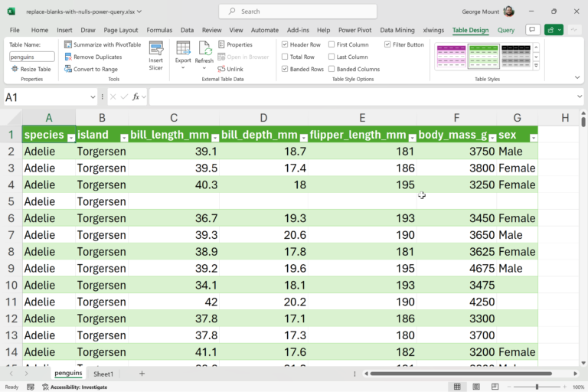Add a new sheet with plus icon
This screenshot has height=392, width=588.
point(142,374)
